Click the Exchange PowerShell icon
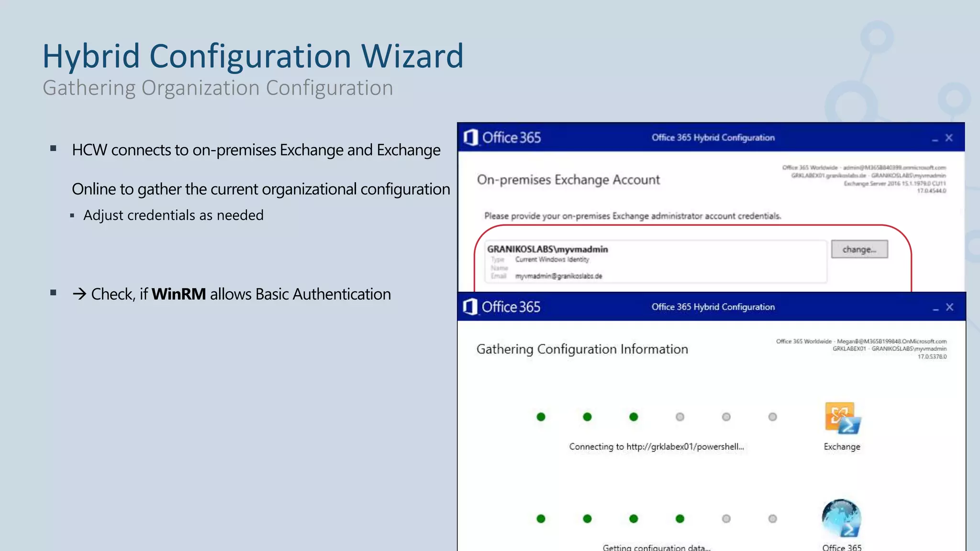This screenshot has width=980, height=551. click(842, 418)
